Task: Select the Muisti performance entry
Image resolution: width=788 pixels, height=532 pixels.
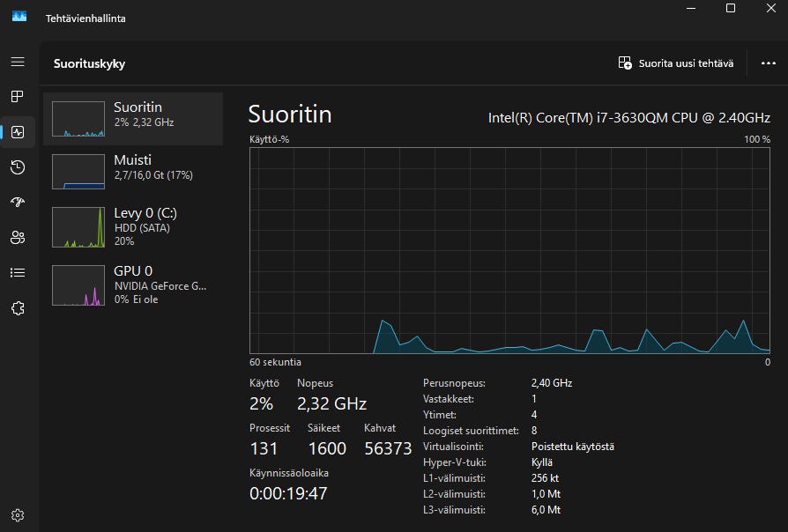Action: pyautogui.click(x=133, y=172)
